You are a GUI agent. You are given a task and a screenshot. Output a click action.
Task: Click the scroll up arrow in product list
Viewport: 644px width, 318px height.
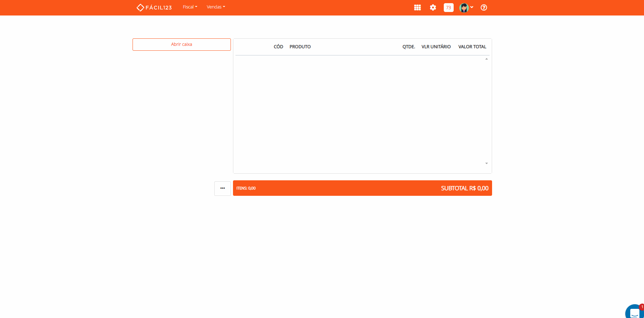486,59
